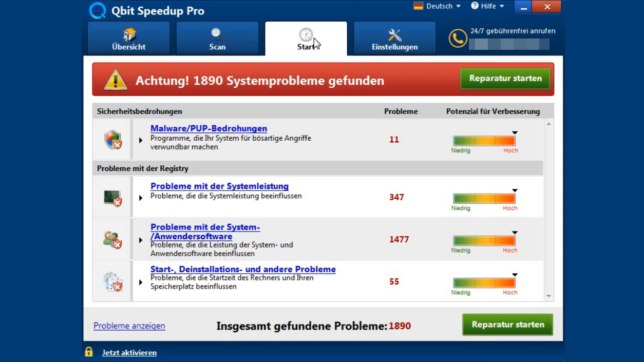The width and height of the screenshot is (644, 362).
Task: Click the scrollbar up arrow
Action: coord(548,124)
